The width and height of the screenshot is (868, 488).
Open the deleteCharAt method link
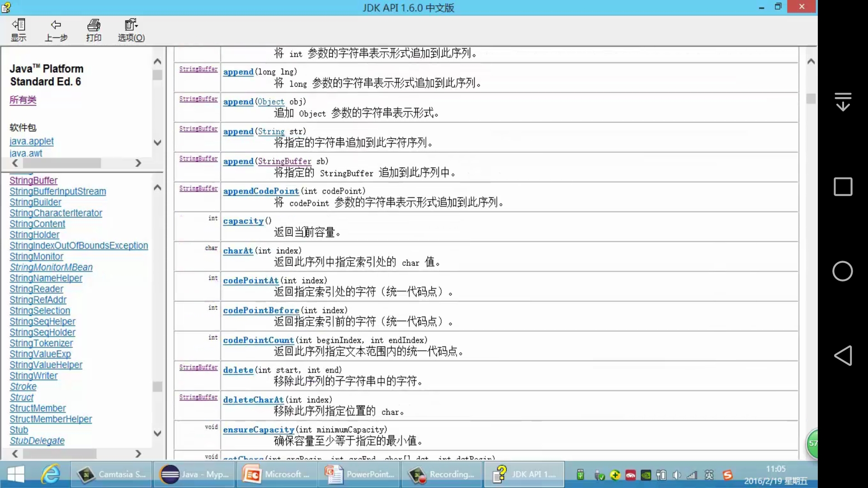point(253,400)
